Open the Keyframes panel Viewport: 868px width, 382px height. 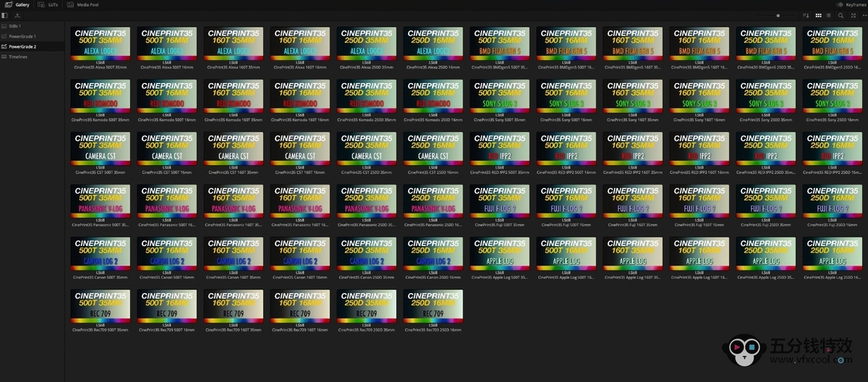click(x=850, y=4)
